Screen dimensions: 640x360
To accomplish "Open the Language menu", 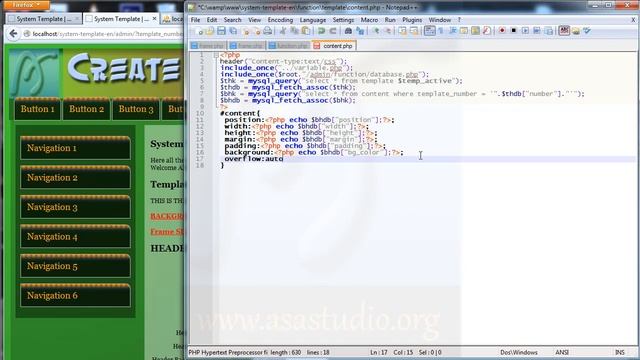I will 313,20.
